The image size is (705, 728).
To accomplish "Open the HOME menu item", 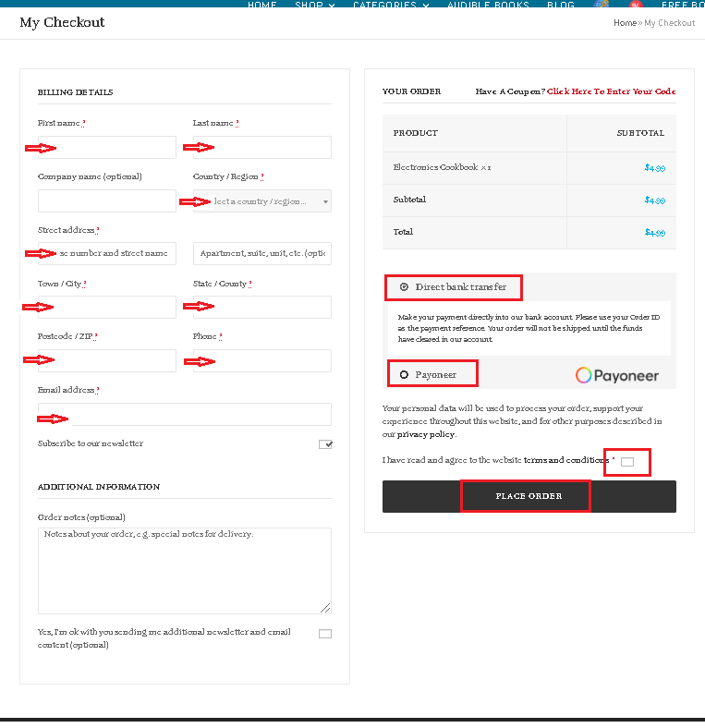I will pyautogui.click(x=261, y=5).
